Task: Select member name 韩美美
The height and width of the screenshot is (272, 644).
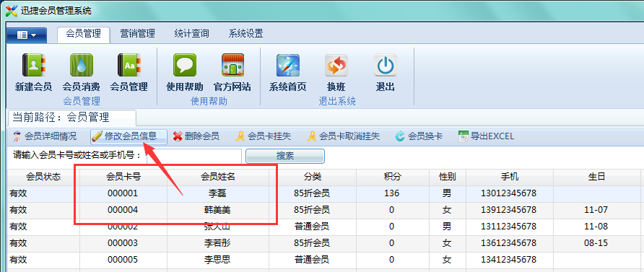Action: (218, 210)
